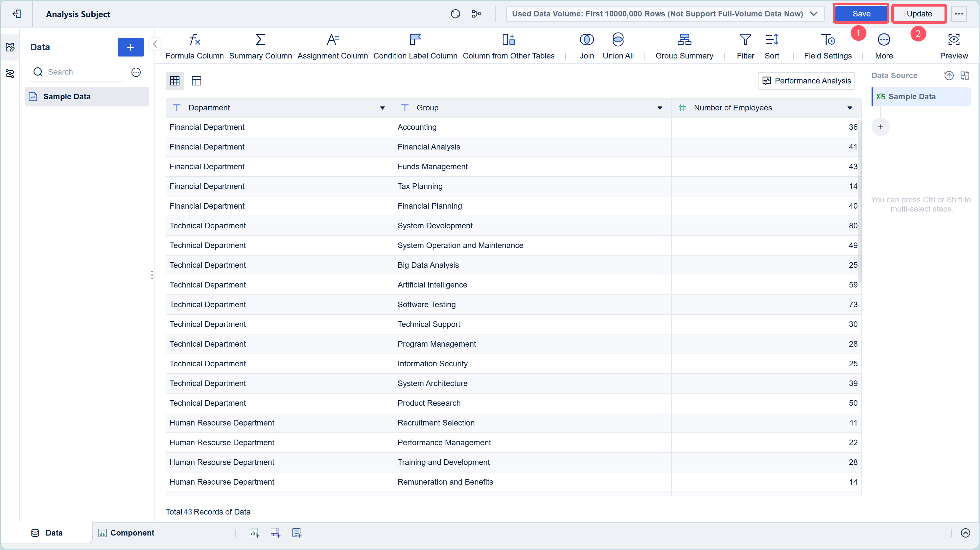The image size is (980, 550).
Task: Expand the Used Data Volume dropdown
Action: click(x=814, y=14)
